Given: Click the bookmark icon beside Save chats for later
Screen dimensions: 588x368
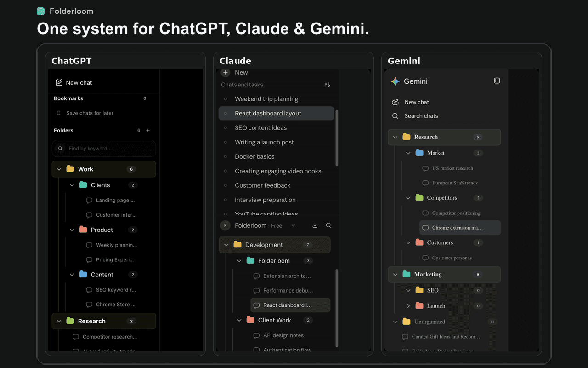Looking at the screenshot, I should [x=58, y=113].
